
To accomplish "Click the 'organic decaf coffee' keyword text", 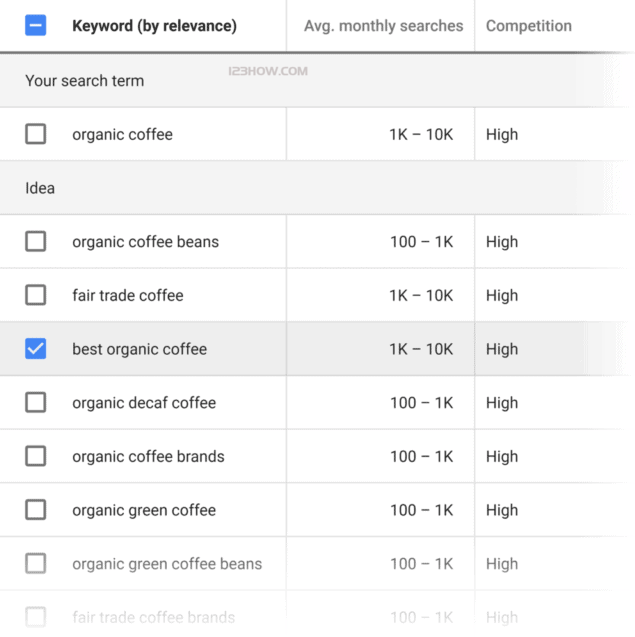I will pos(144,402).
